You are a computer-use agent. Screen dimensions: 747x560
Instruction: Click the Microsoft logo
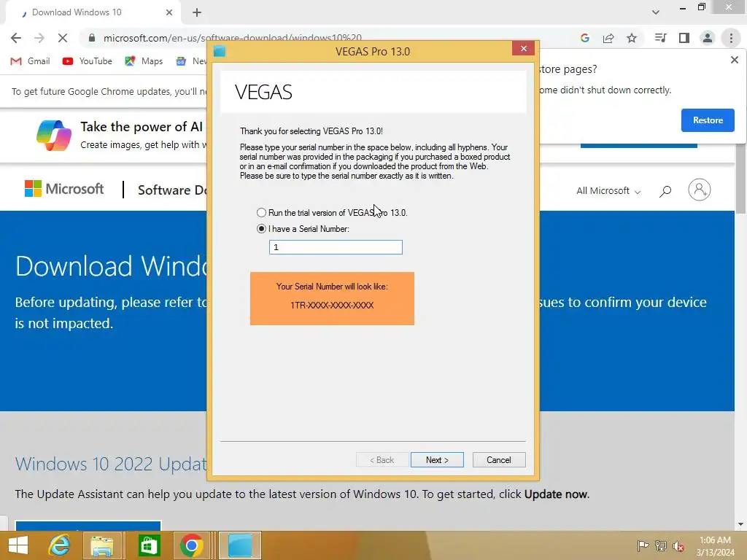[64, 189]
